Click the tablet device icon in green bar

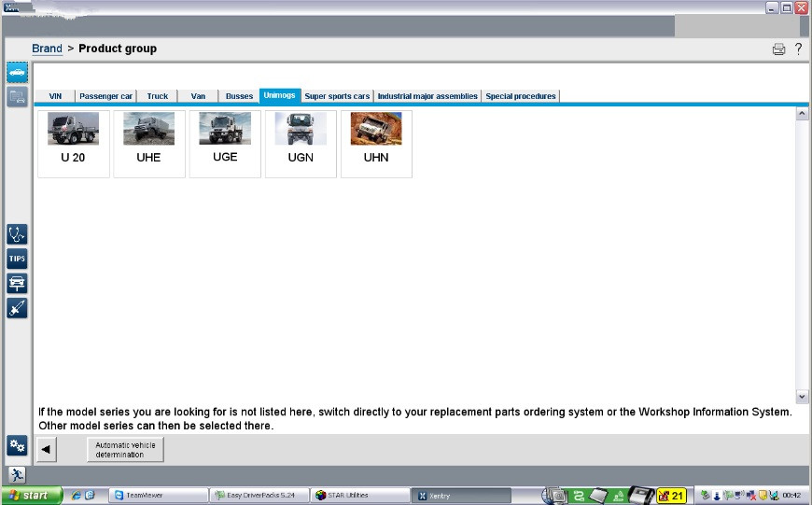pyautogui.click(x=597, y=496)
